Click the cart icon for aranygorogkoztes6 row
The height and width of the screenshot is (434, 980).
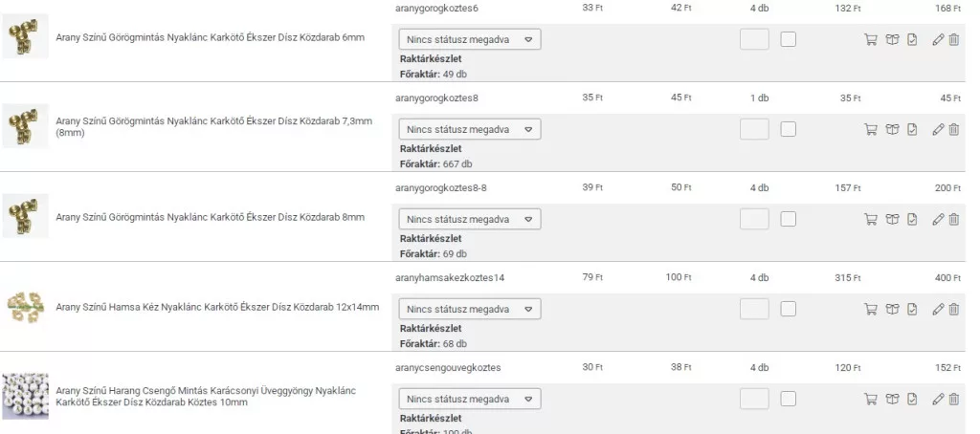(x=870, y=40)
